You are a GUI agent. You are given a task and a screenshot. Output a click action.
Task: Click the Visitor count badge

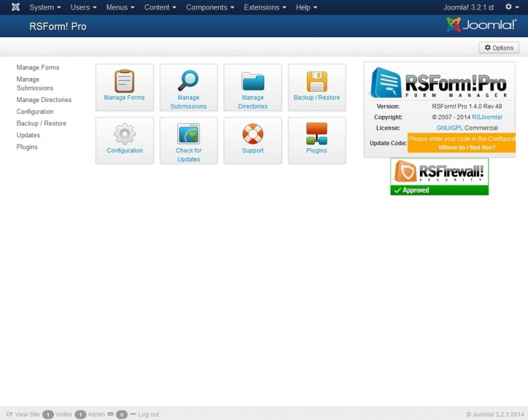pos(48,415)
